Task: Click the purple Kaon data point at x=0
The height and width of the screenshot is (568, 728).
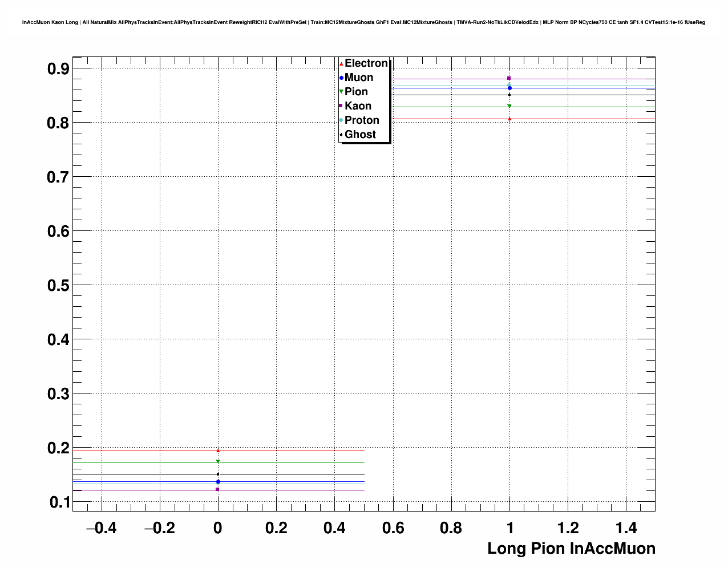Action: click(x=217, y=489)
